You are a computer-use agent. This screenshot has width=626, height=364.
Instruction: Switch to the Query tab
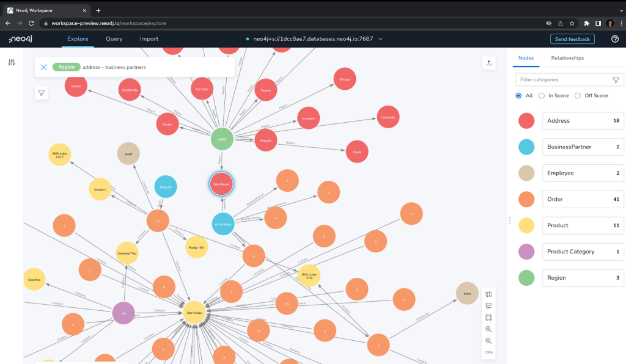point(114,38)
